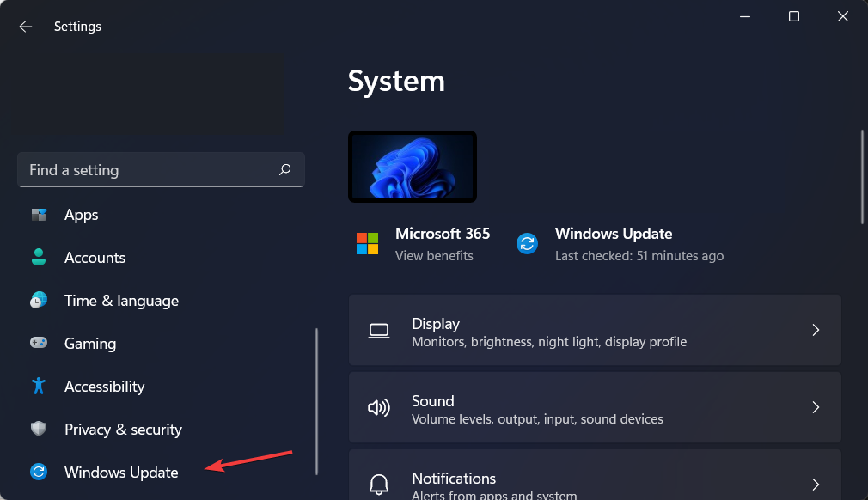The height and width of the screenshot is (500, 868).
Task: Open Accessibility via its figure icon
Action: pyautogui.click(x=39, y=386)
